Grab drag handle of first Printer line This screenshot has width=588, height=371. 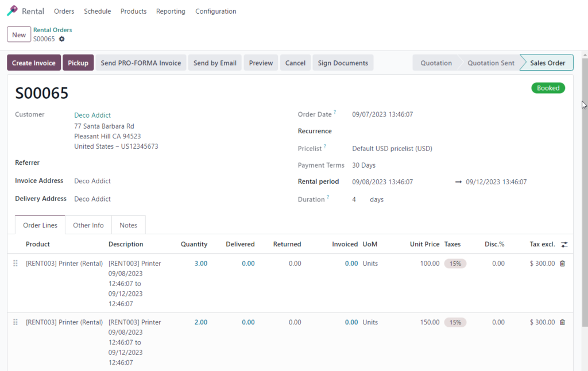[x=16, y=264]
